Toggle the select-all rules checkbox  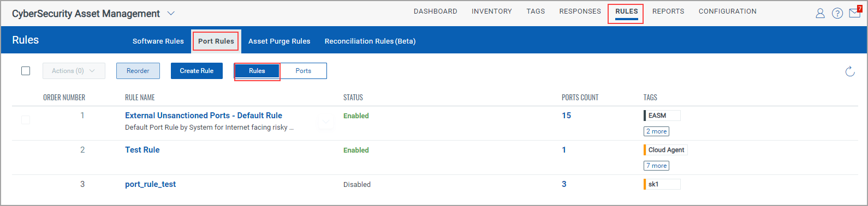(x=26, y=71)
